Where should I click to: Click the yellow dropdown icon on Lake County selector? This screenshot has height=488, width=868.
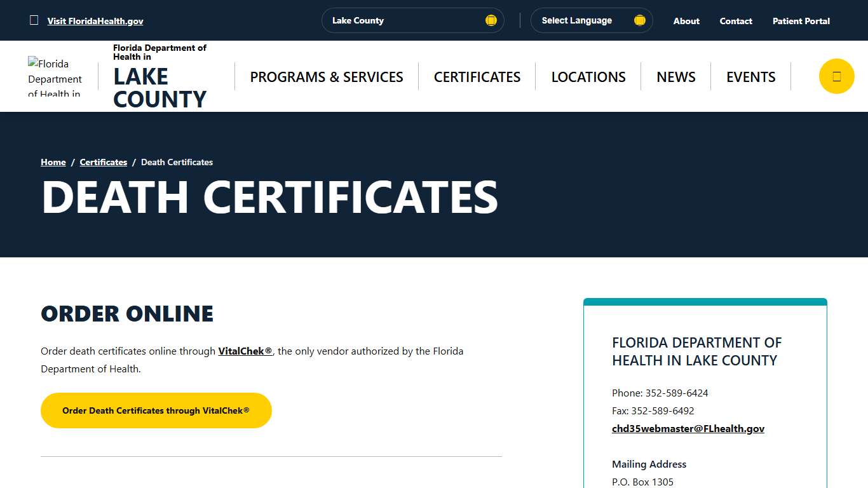pyautogui.click(x=491, y=20)
